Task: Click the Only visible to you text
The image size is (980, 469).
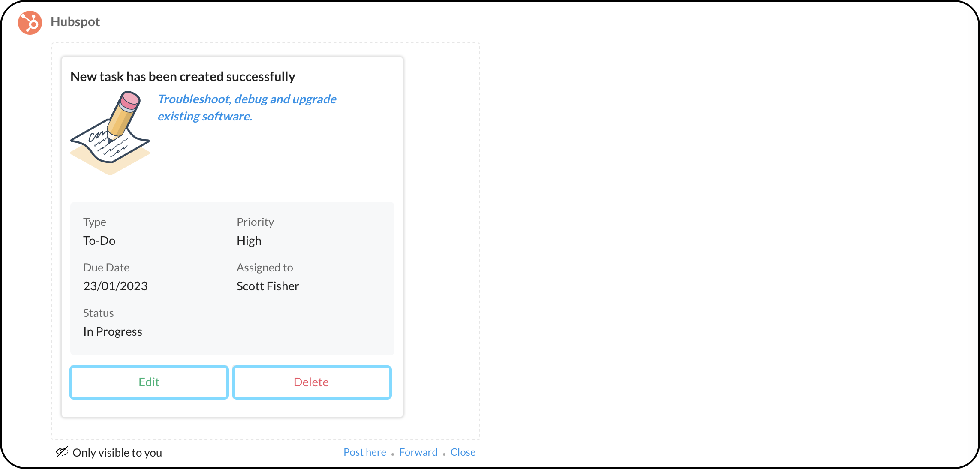Action: click(117, 452)
